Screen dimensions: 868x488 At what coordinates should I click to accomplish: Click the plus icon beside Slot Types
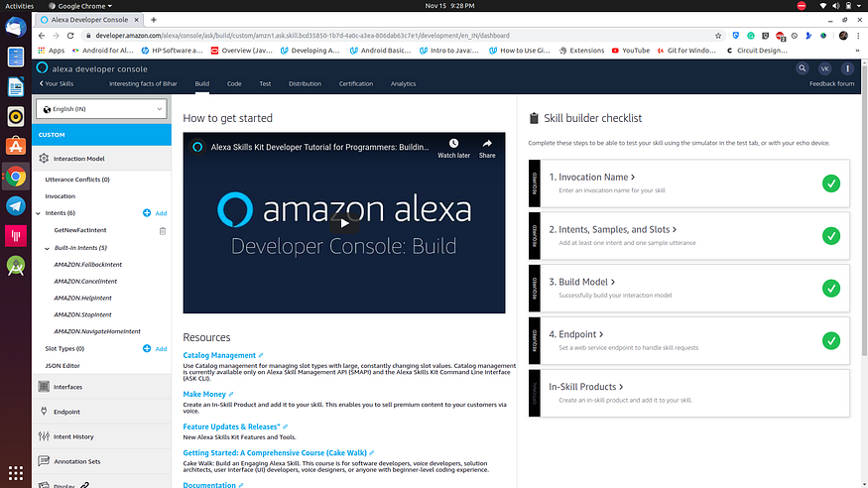pos(147,348)
